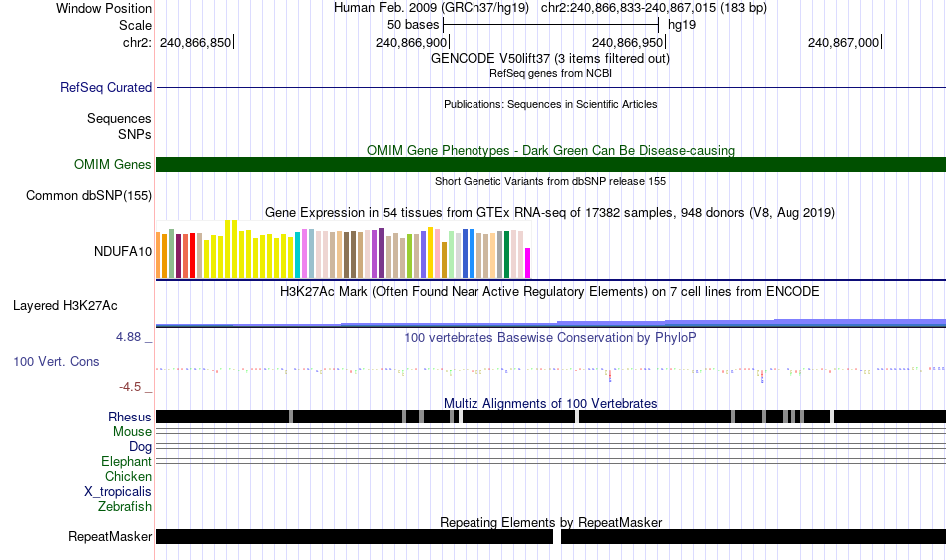The image size is (947, 560).
Task: Click the 50 bases scale bar
Action: tap(550, 25)
